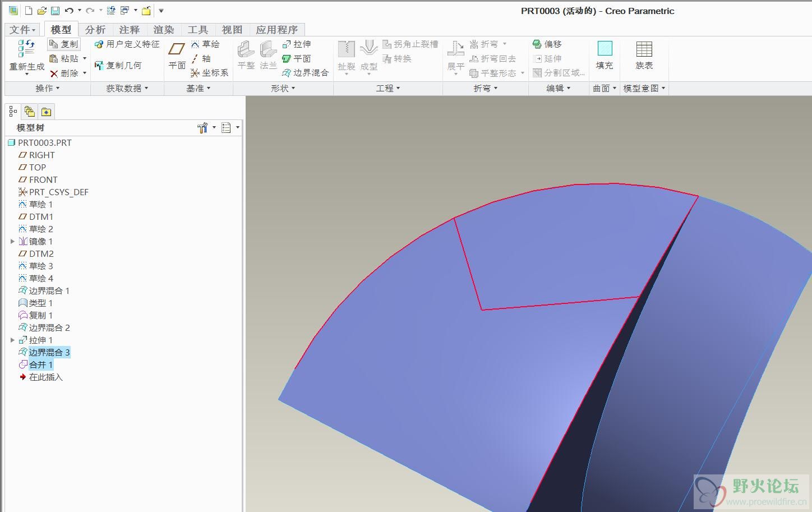Image resolution: width=812 pixels, height=512 pixels.
Task: Select the folder browser navigator tab
Action: [x=30, y=112]
